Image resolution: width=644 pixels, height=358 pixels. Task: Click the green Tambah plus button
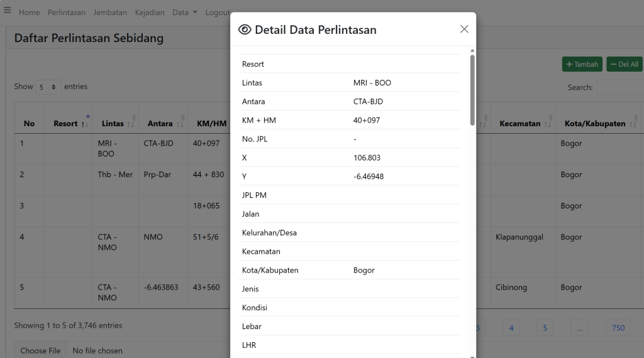coord(582,64)
